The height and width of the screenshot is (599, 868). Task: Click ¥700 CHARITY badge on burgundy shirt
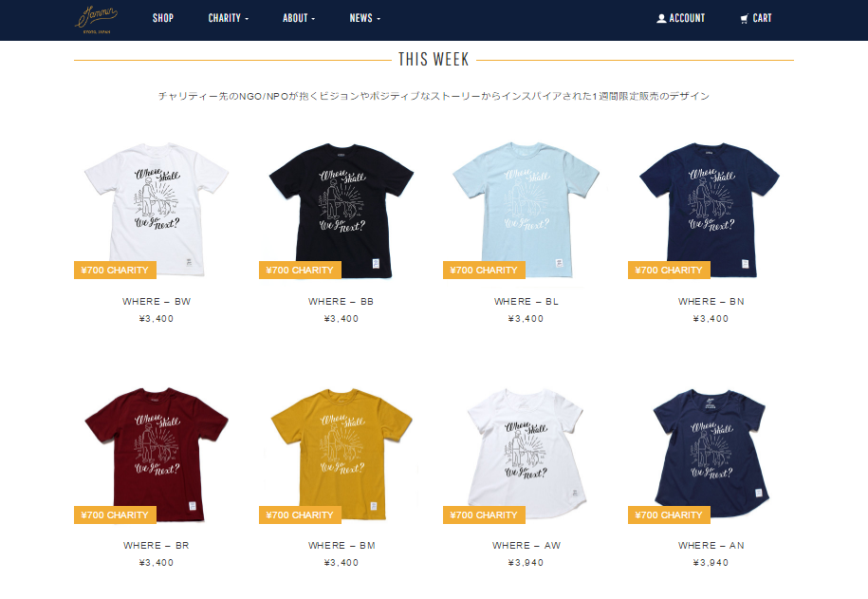click(115, 515)
